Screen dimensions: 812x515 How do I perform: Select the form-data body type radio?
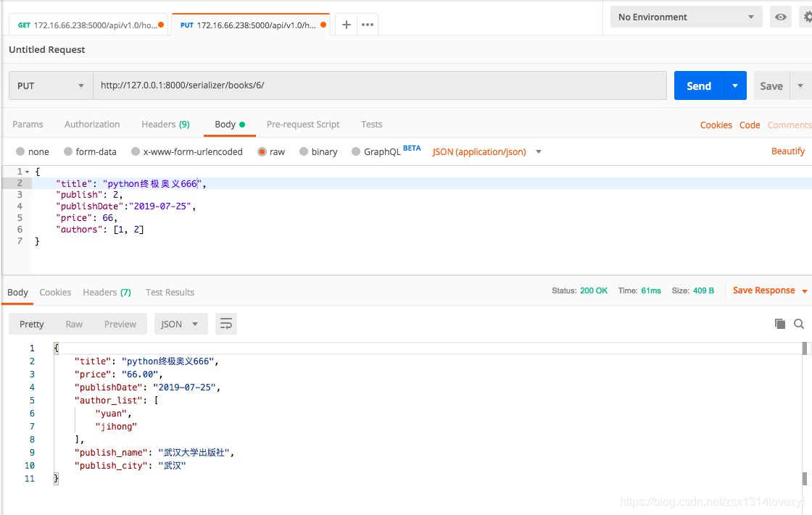pyautogui.click(x=68, y=151)
